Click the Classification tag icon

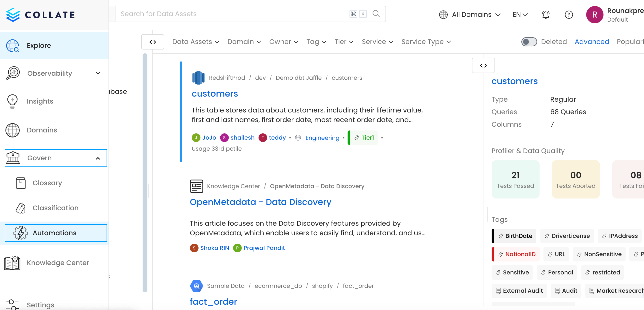[21, 208]
